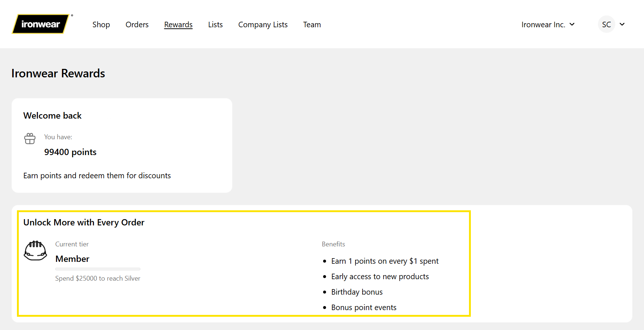This screenshot has height=330, width=644.
Task: Expand the user account chevron
Action: coord(622,25)
